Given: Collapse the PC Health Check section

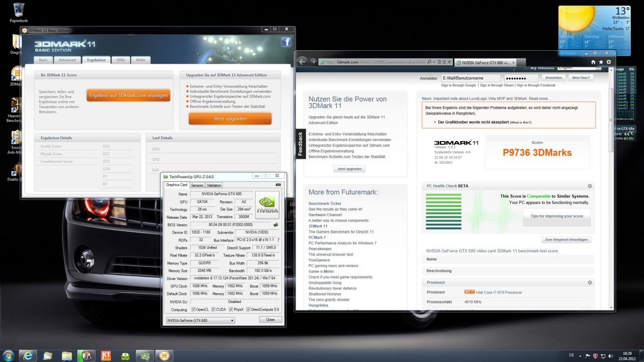Looking at the screenshot, I should [590, 186].
